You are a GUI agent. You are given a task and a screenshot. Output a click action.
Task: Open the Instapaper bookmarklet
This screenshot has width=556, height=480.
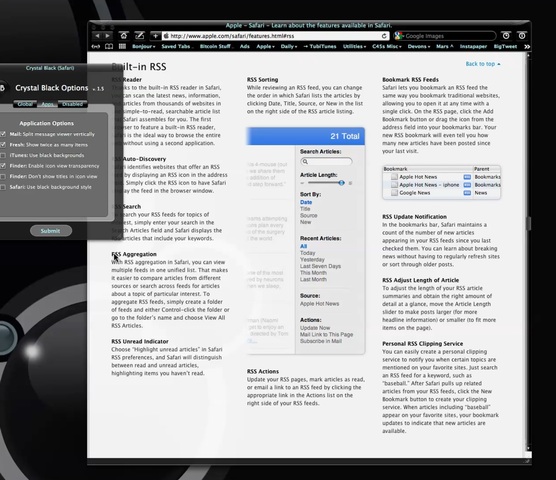pyautogui.click(x=473, y=46)
